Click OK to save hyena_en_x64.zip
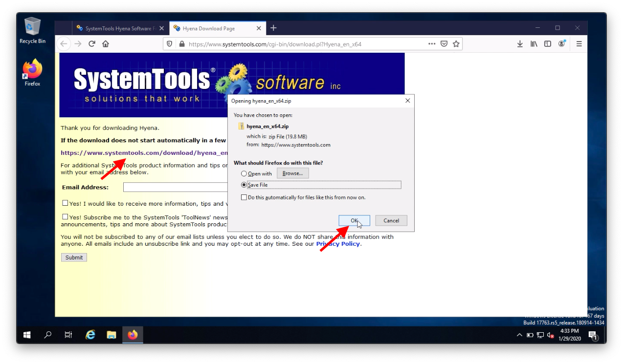Screen dimensions: 623x364 [x=354, y=220]
